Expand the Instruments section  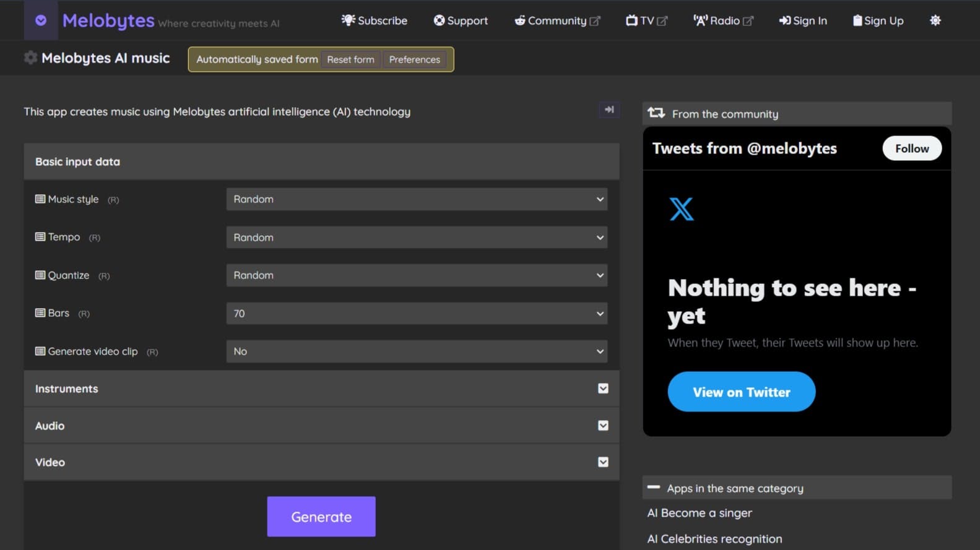pyautogui.click(x=603, y=389)
